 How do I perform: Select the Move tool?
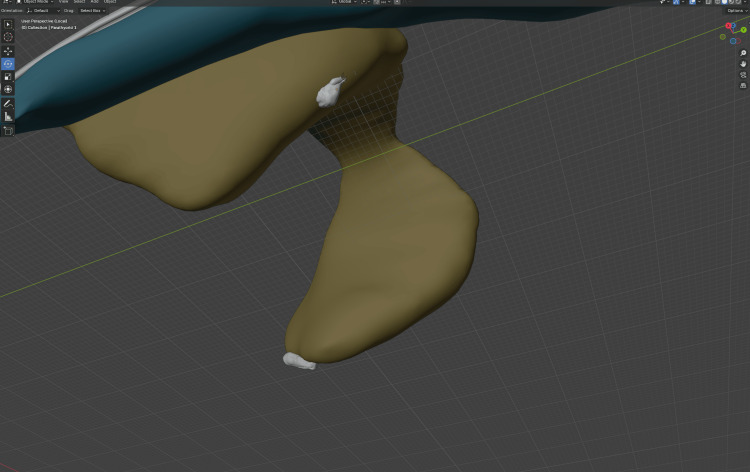click(8, 51)
